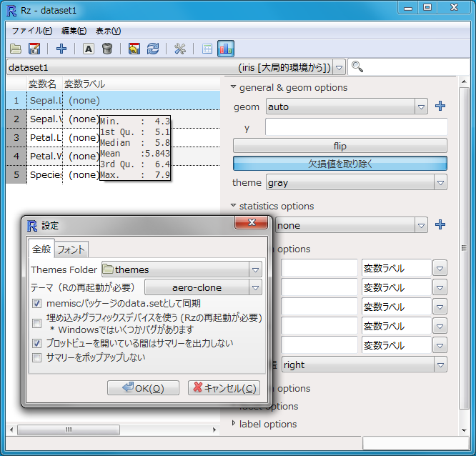Select row 4 Petal.W variable
The width and height of the screenshot is (476, 456).
pos(113,156)
